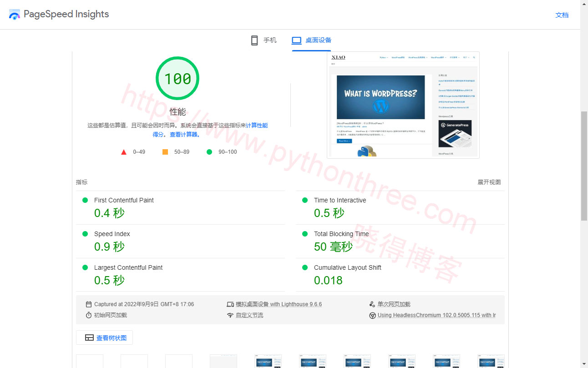This screenshot has height=368, width=588.
Task: Click the emulated device icon beside 模拟桌面设备
Action: pyautogui.click(x=230, y=304)
